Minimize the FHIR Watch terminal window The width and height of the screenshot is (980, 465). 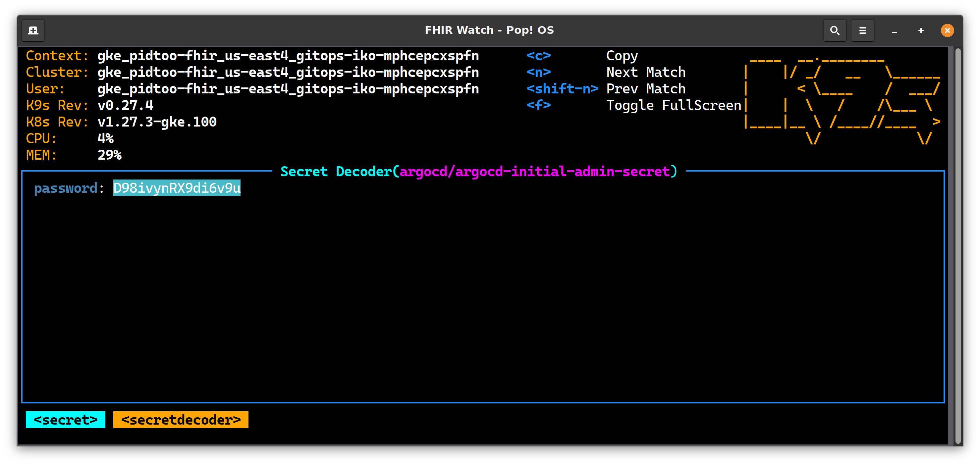point(895,31)
